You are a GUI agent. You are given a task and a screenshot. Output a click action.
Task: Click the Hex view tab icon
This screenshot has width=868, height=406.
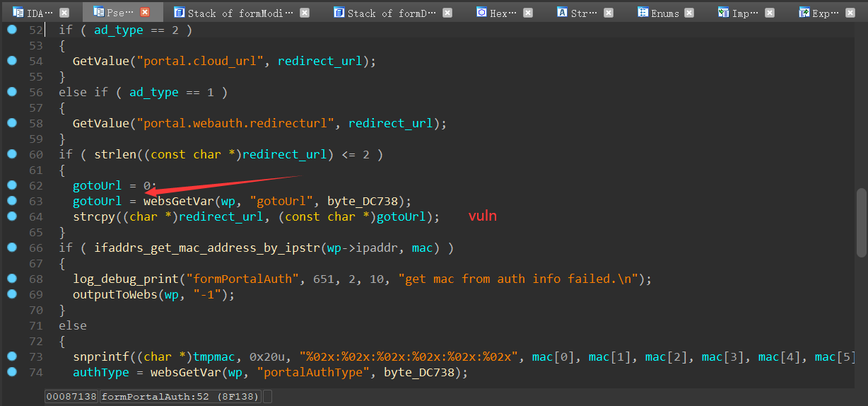pos(481,12)
